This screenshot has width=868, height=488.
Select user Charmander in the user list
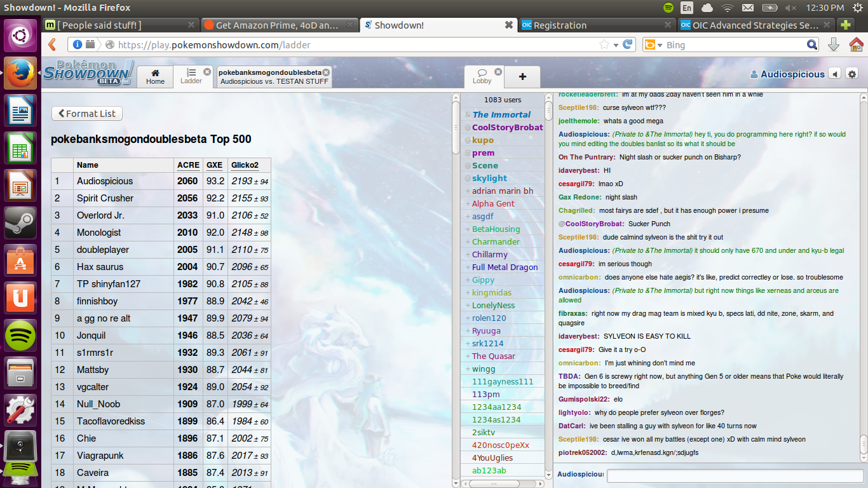[496, 241]
